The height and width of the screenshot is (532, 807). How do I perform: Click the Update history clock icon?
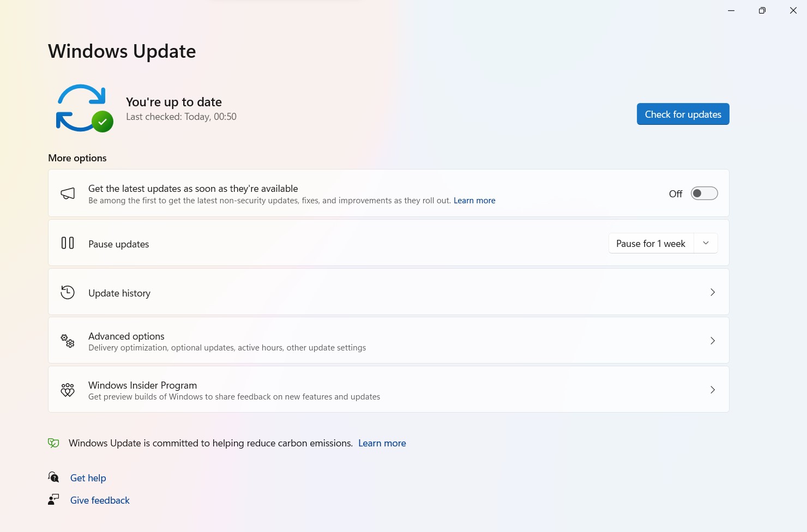pyautogui.click(x=67, y=292)
